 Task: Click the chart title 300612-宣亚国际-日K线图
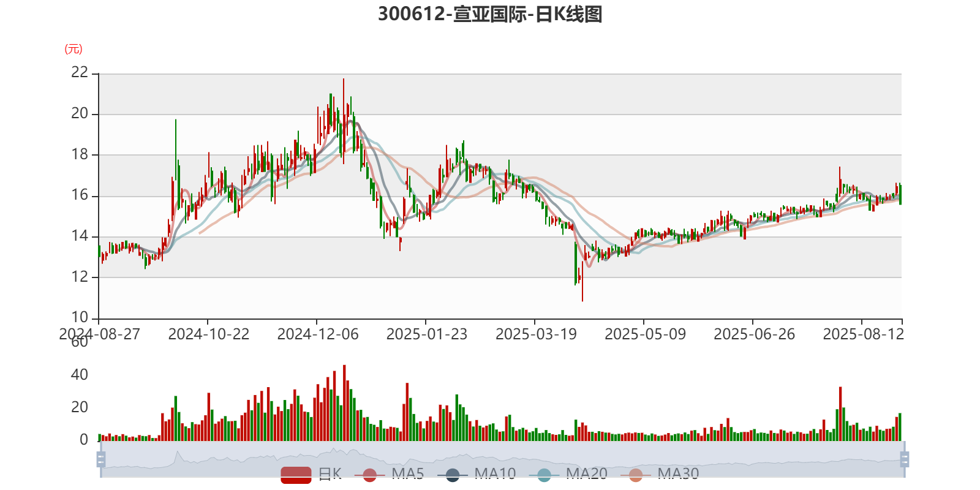pos(490,13)
